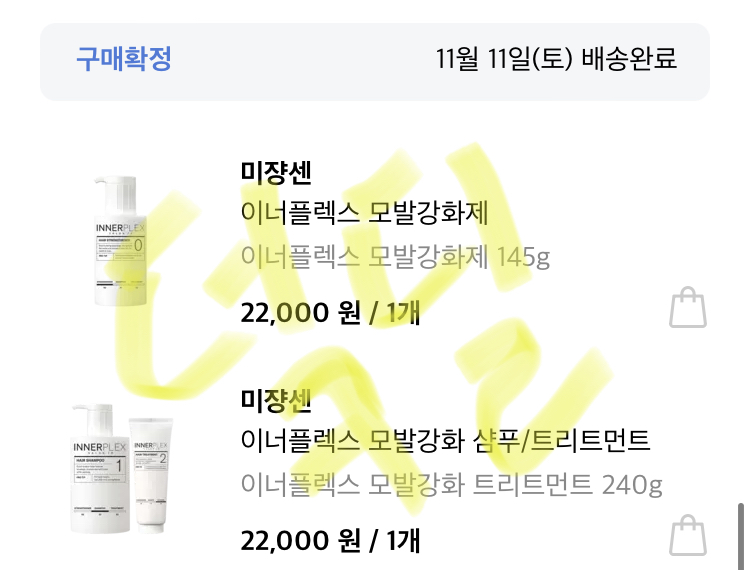Image resolution: width=750 pixels, height=570 pixels.
Task: Click the 배송완료 text in header
Action: pyautogui.click(x=629, y=59)
